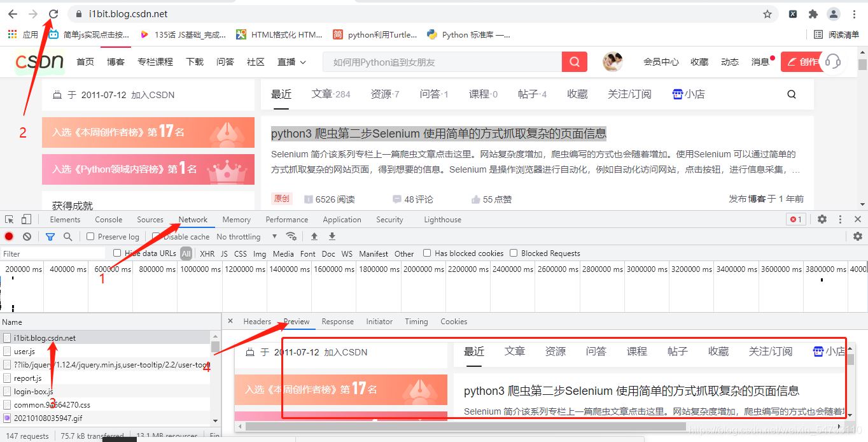The height and width of the screenshot is (442, 868).
Task: Select the Console panel in DevTools
Action: pos(108,219)
